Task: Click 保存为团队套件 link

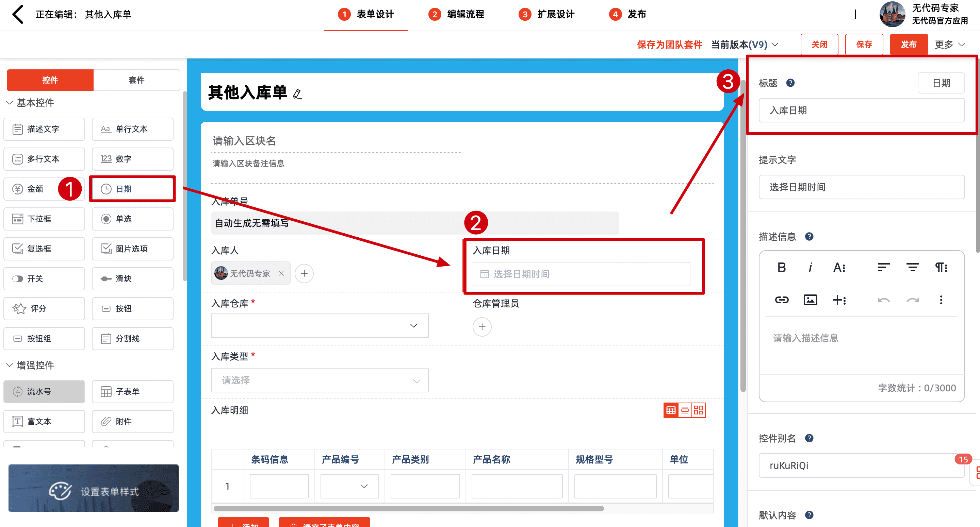Action: [669, 45]
